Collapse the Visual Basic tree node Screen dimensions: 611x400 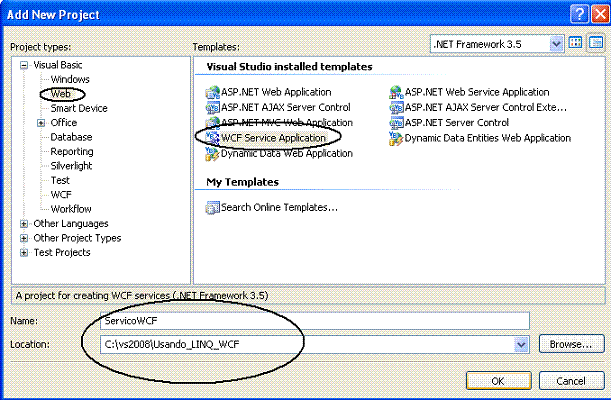[x=24, y=65]
